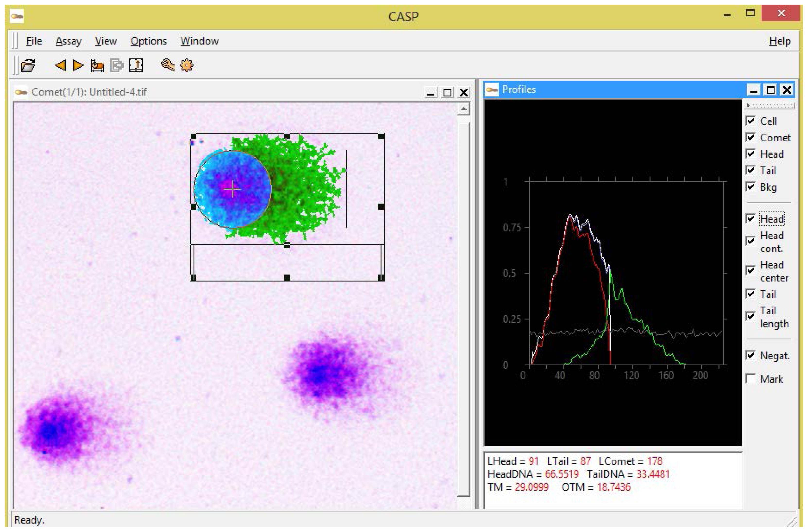Toggle the Bkg profile checkbox
The height and width of the screenshot is (532, 808).
click(x=751, y=187)
